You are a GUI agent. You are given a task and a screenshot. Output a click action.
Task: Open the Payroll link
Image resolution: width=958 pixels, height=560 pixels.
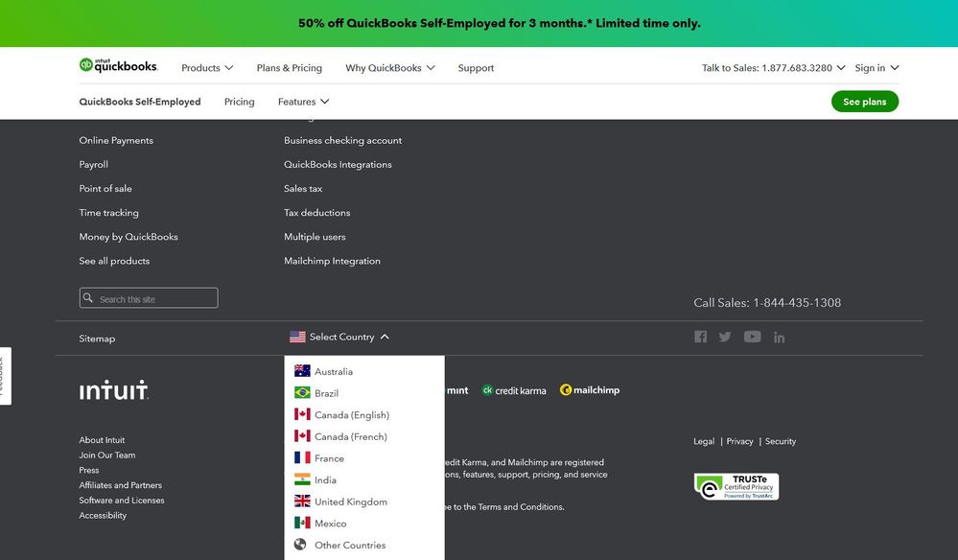(x=93, y=164)
